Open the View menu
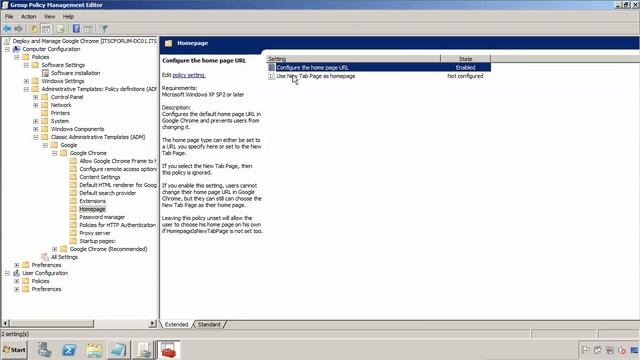Viewport: 640px width, 360px height. click(49, 17)
